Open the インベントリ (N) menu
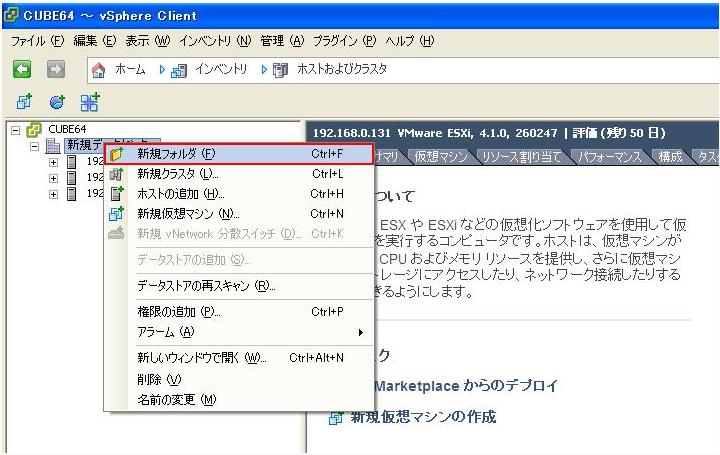Screen dimensions: 720x455 pyautogui.click(x=215, y=41)
